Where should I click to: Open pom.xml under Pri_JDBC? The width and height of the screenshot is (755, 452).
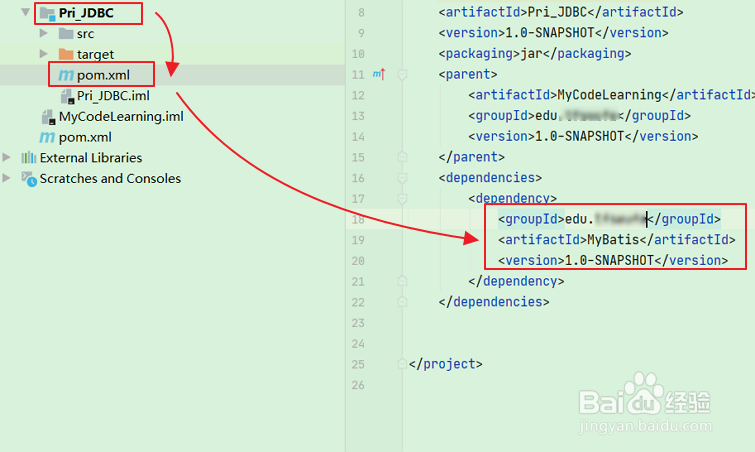[x=103, y=75]
